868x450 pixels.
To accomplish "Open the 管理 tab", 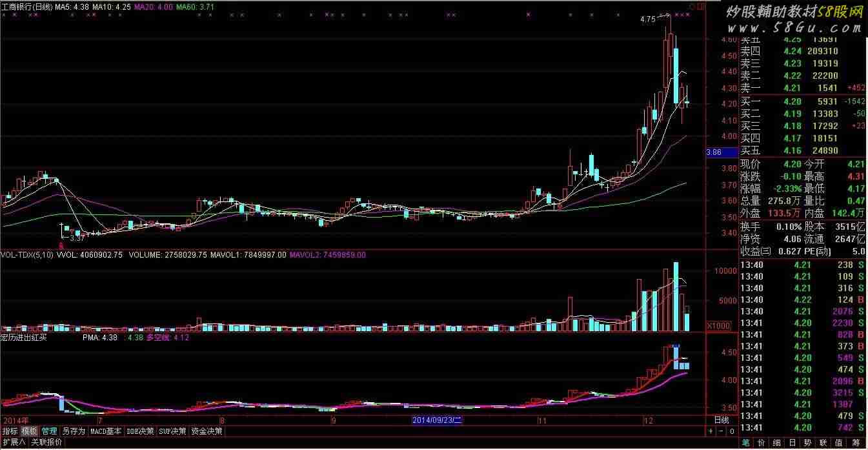I will click(49, 431).
